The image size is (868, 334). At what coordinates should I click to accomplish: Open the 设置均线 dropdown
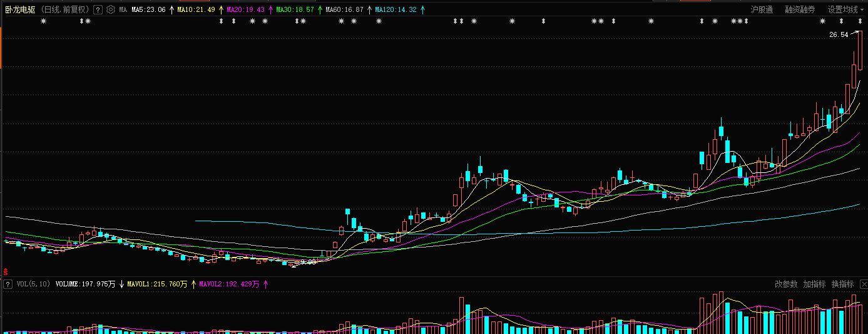[x=845, y=10]
